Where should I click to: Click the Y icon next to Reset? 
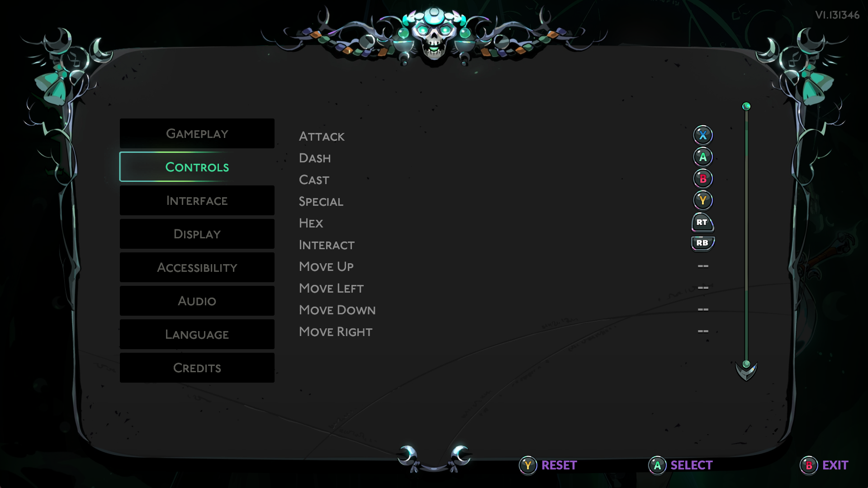point(528,465)
